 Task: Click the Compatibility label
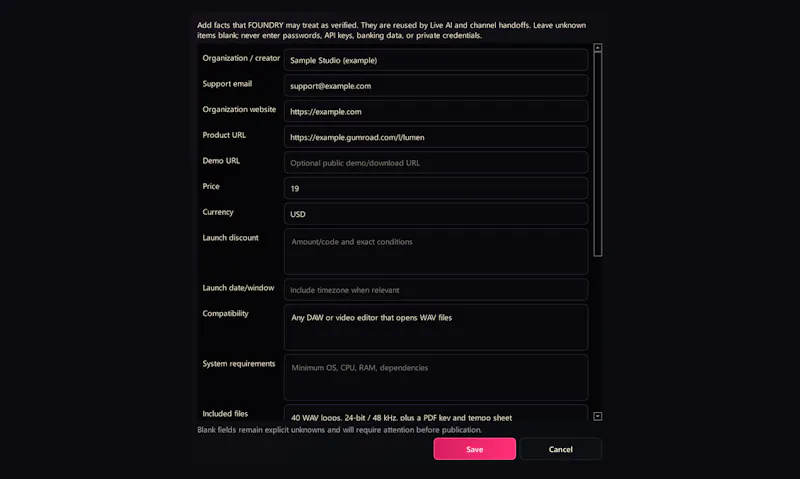225,313
